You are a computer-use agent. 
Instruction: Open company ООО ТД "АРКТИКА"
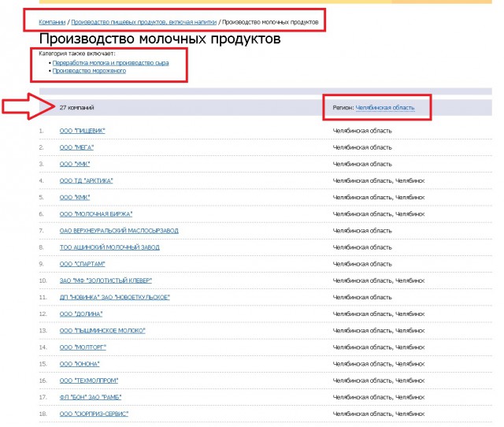[x=86, y=181]
